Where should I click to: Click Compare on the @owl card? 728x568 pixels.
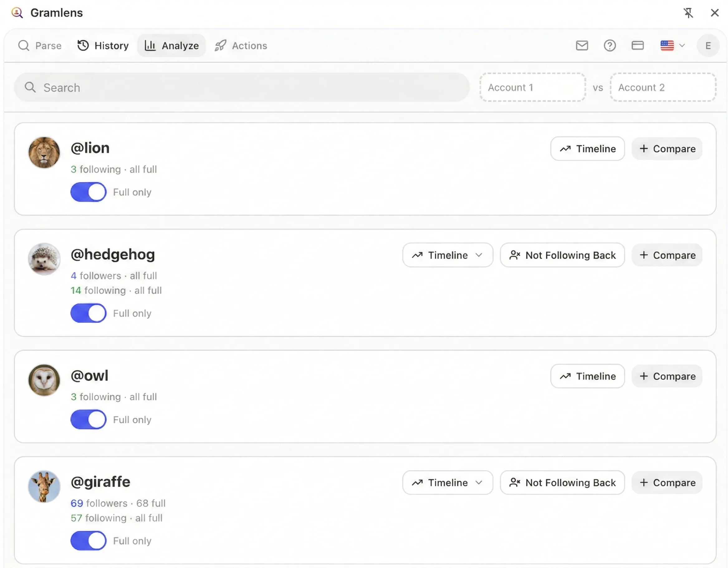(667, 376)
